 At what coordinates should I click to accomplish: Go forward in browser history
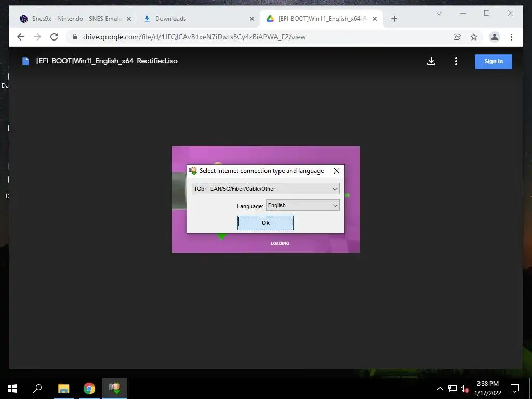point(37,37)
